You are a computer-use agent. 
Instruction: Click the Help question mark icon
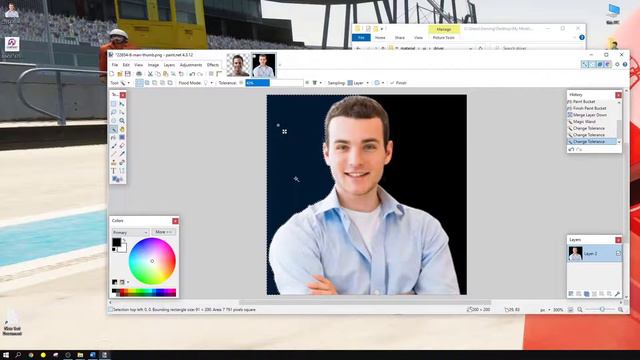pos(625,64)
